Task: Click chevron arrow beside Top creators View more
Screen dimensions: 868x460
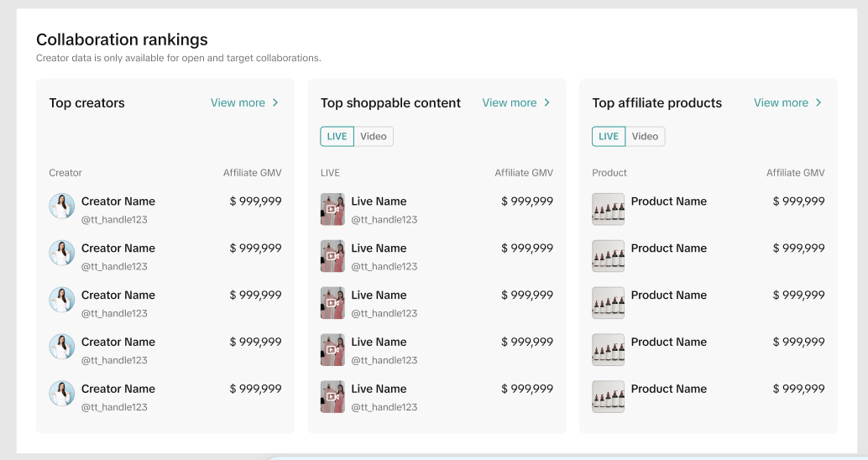Action: [x=275, y=103]
